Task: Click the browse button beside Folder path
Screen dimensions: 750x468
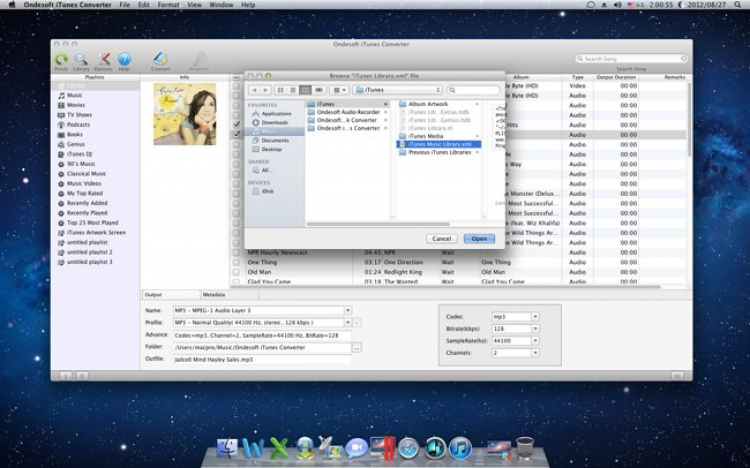Action: tap(357, 348)
